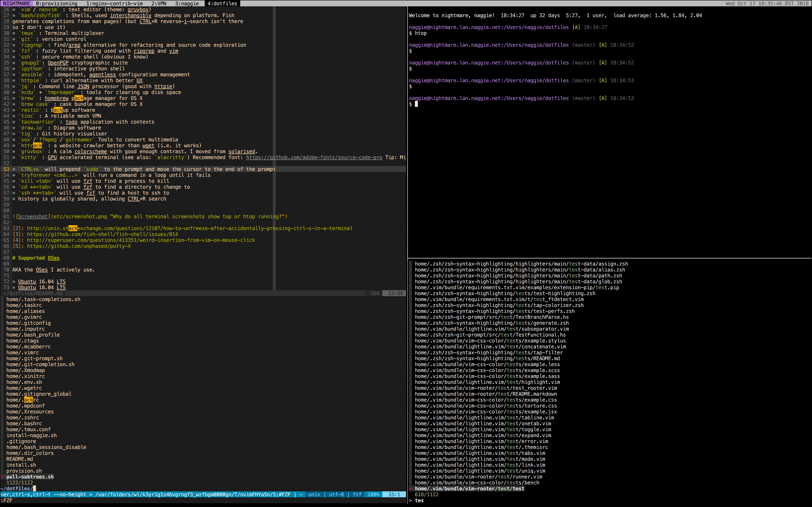Image resolution: width=812 pixels, height=507 pixels.
Task: Select home/.tmux.conf in fzf list
Action: click(x=29, y=429)
